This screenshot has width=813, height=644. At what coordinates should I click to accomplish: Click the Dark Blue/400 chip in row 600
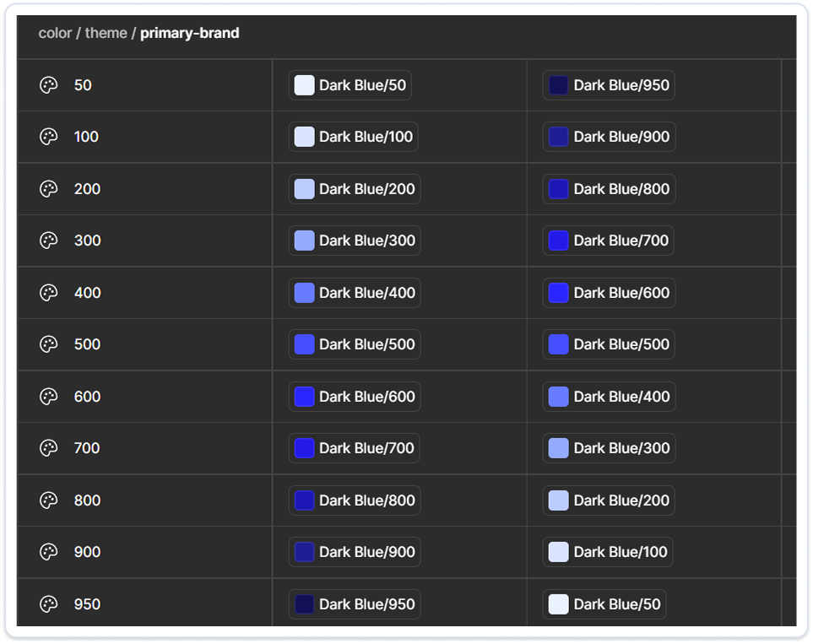point(609,396)
